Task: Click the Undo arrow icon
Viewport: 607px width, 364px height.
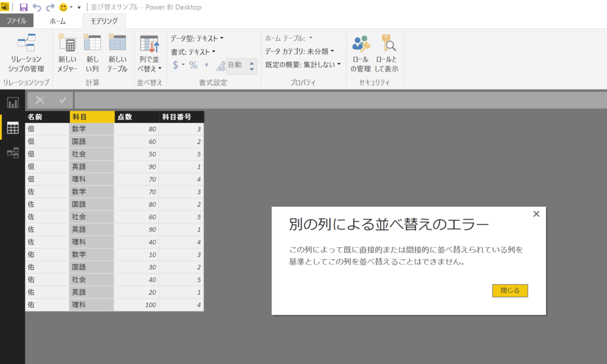Action: coord(37,7)
